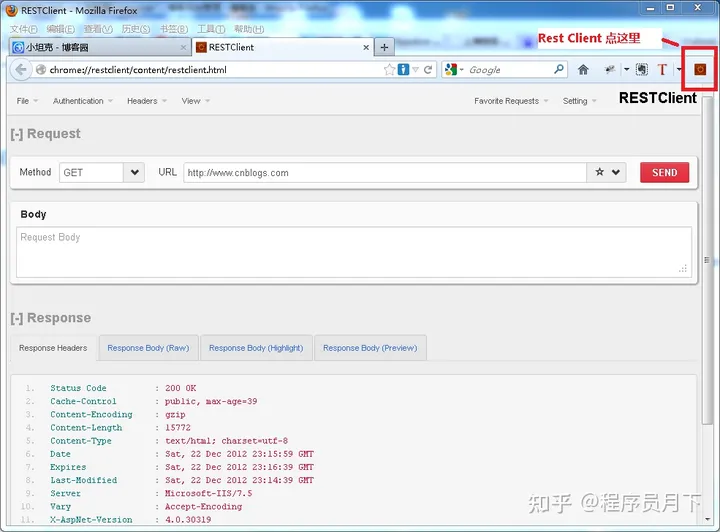Go to Firefox home page icon
Viewport: 720px width, 532px height.
583,70
